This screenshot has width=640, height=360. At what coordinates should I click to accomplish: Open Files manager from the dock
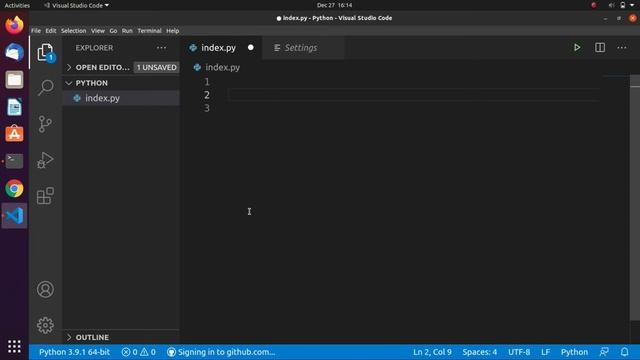point(14,80)
